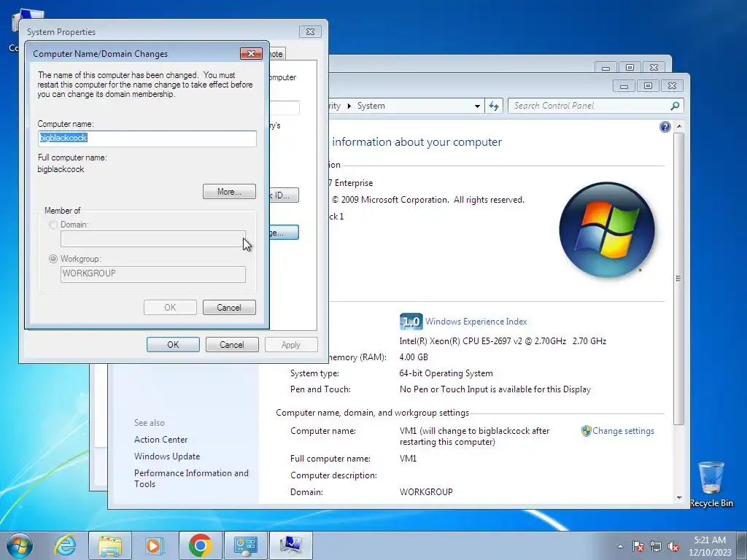
Task: Click the Intel Xeon processor text
Action: [503, 341]
